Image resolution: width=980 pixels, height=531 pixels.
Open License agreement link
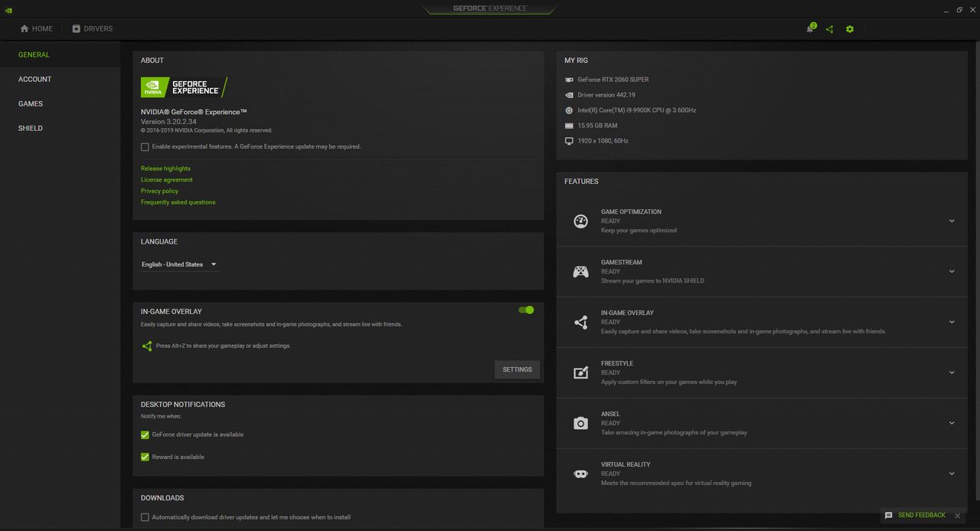point(167,179)
